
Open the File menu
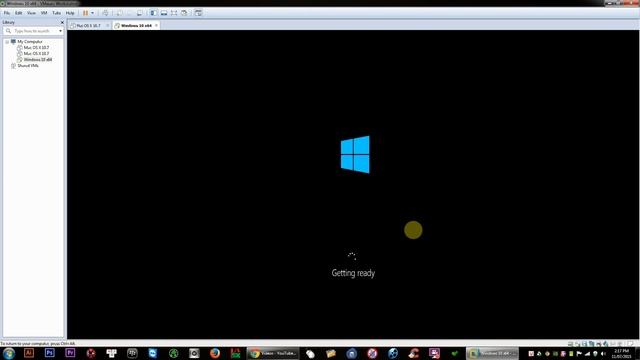tap(7, 13)
